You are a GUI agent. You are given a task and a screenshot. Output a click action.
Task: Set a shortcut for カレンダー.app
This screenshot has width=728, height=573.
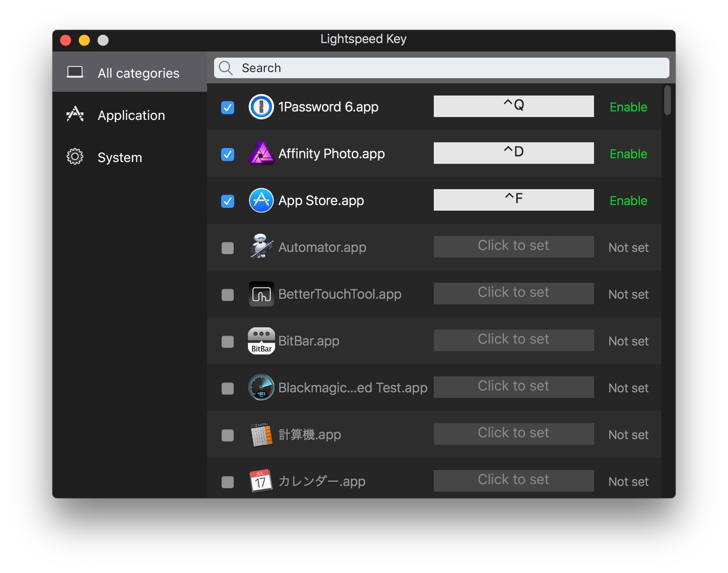[x=514, y=481]
